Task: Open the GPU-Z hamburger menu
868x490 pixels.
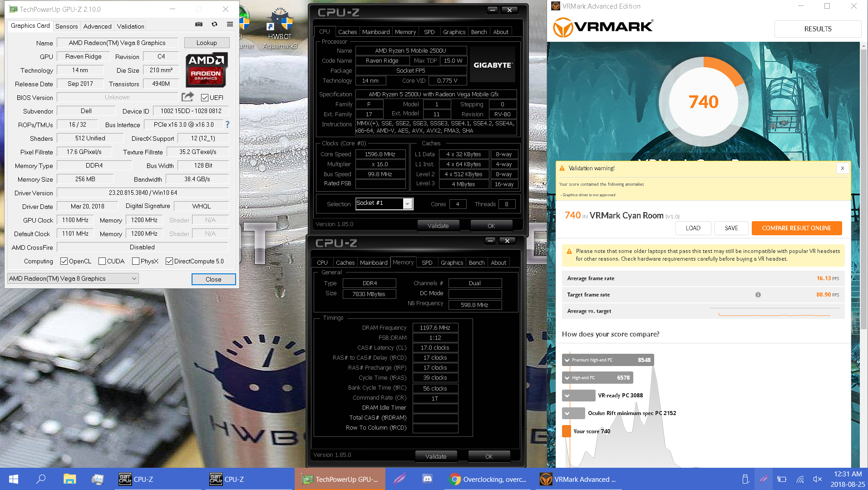Action: (x=230, y=25)
